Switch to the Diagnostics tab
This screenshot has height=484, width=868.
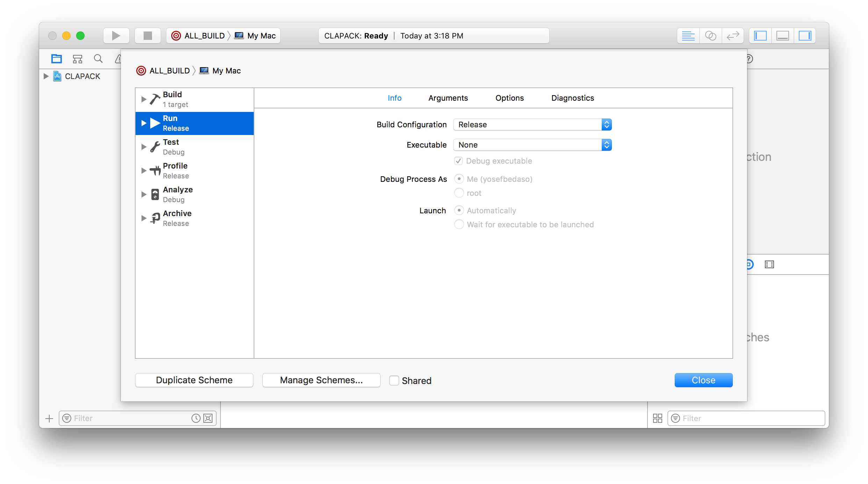coord(572,98)
